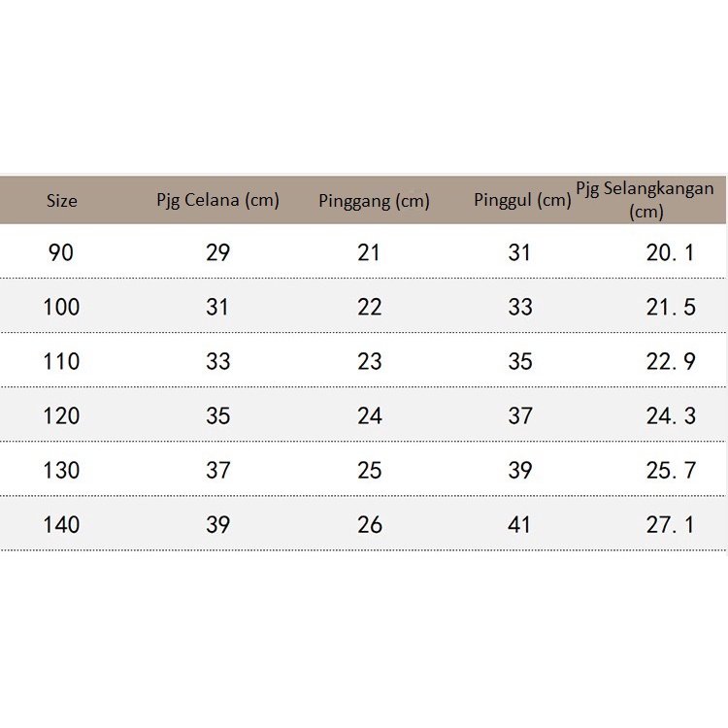Click the Size column header
The height and width of the screenshot is (728, 728).
[61, 201]
